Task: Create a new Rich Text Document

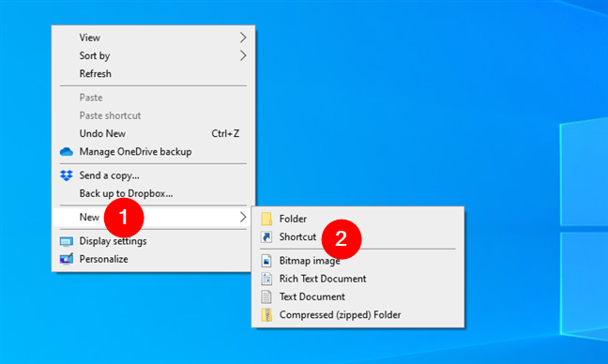Action: click(357, 279)
